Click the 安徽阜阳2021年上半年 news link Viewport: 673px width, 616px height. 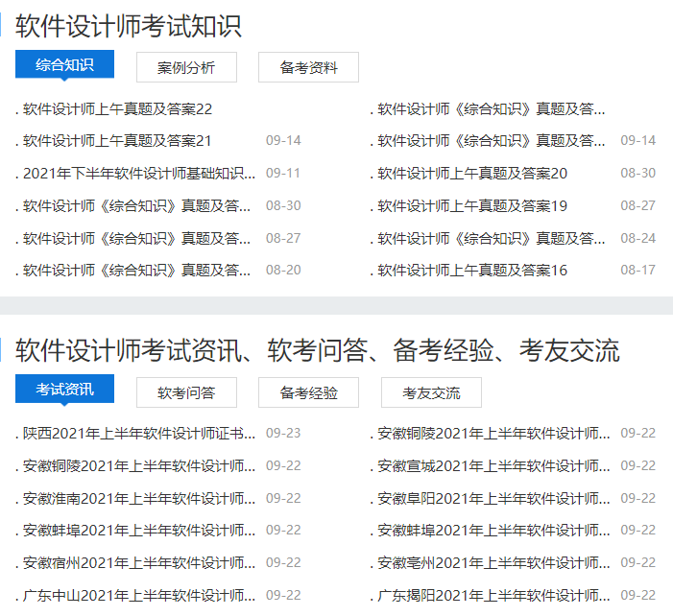click(493, 499)
